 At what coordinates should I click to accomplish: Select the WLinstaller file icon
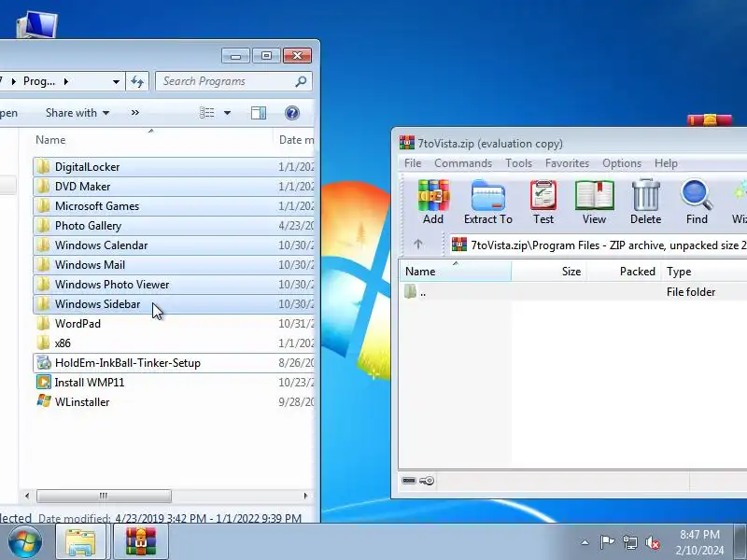44,401
